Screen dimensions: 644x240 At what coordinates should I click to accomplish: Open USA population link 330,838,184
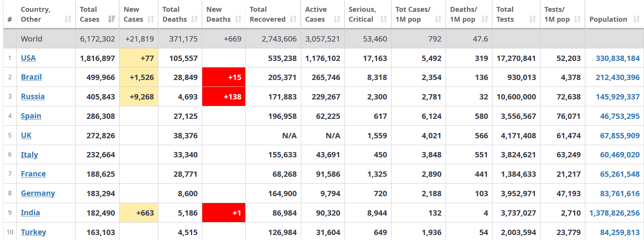coord(618,58)
